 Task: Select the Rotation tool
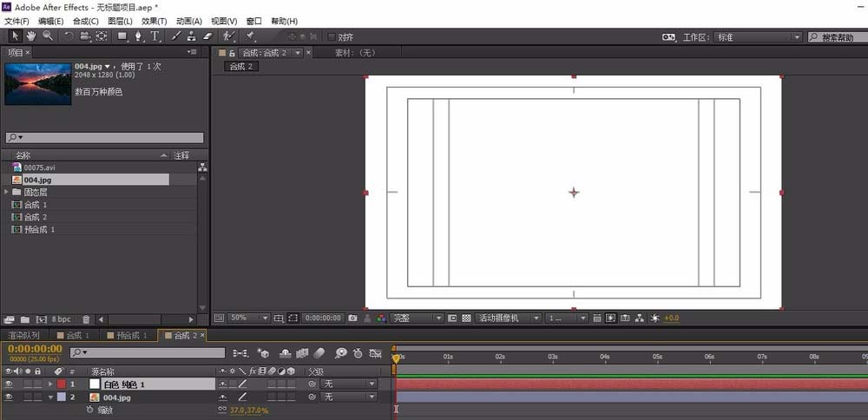point(69,36)
